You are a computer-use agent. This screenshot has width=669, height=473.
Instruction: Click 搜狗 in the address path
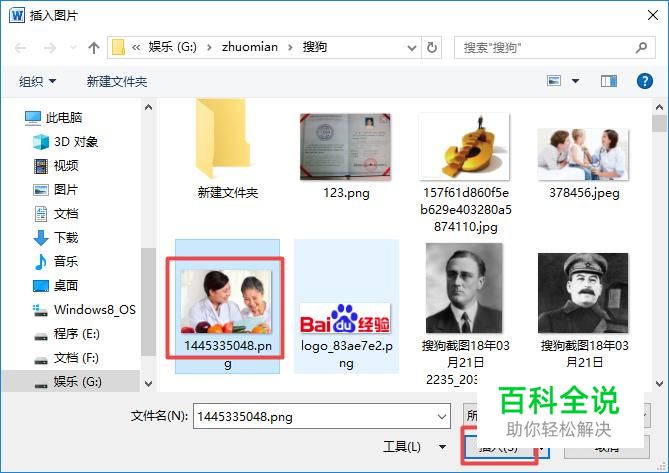point(315,47)
